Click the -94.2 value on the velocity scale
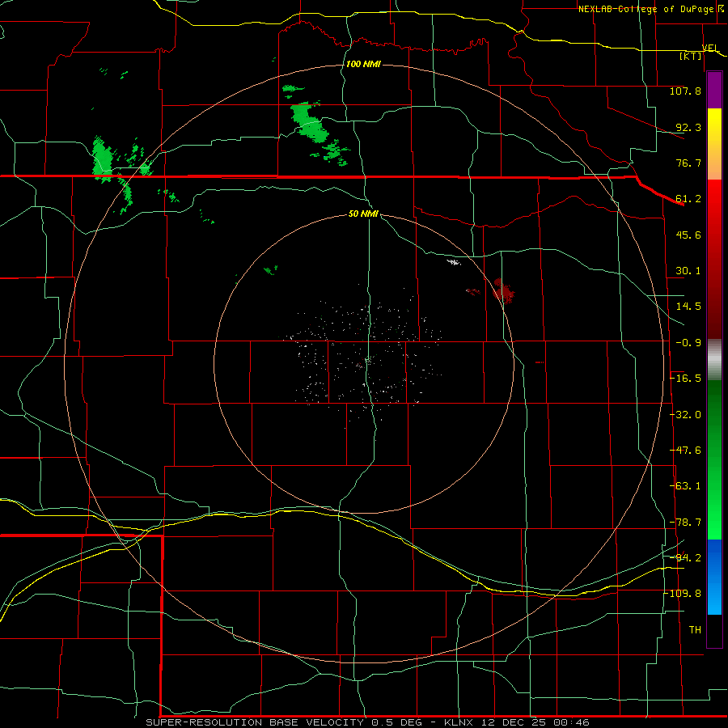 pyautogui.click(x=685, y=557)
